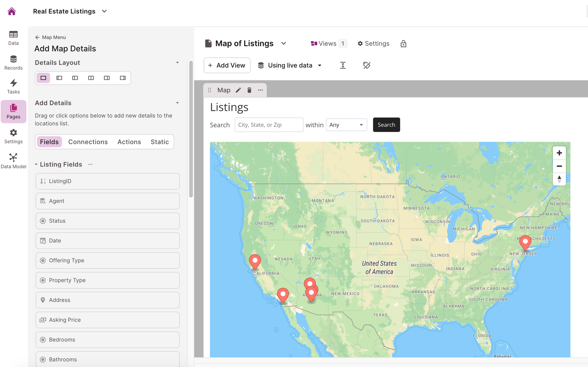Open Tasks from the sidebar
Image resolution: width=588 pixels, height=367 pixels.
13,86
